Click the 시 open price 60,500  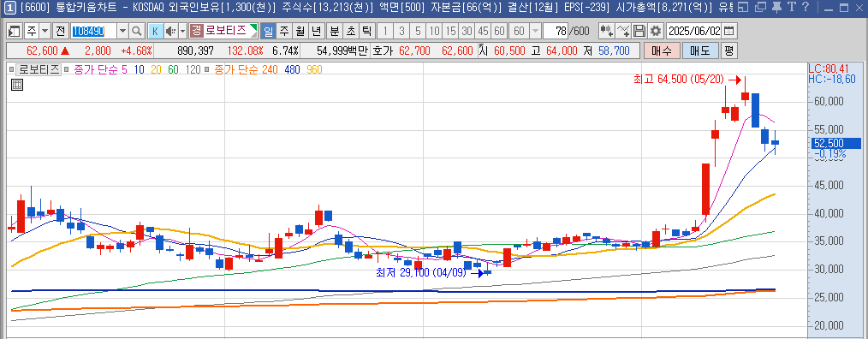[x=509, y=51]
